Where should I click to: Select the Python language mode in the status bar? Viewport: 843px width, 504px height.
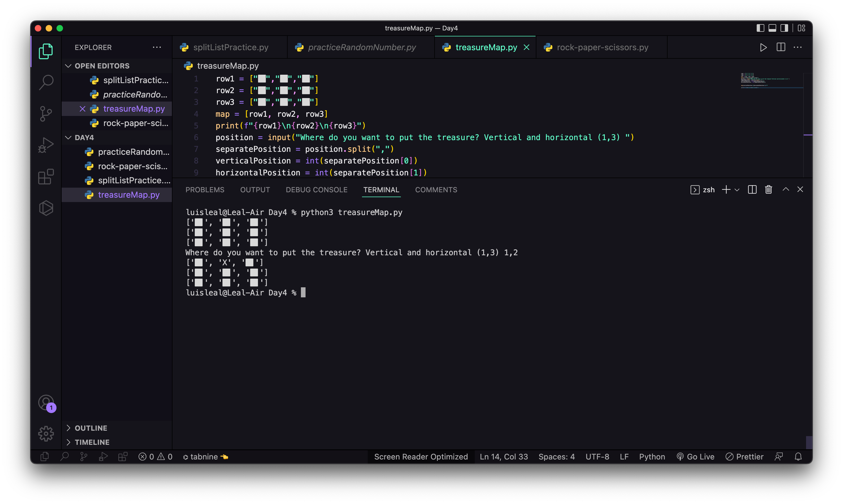click(x=652, y=456)
